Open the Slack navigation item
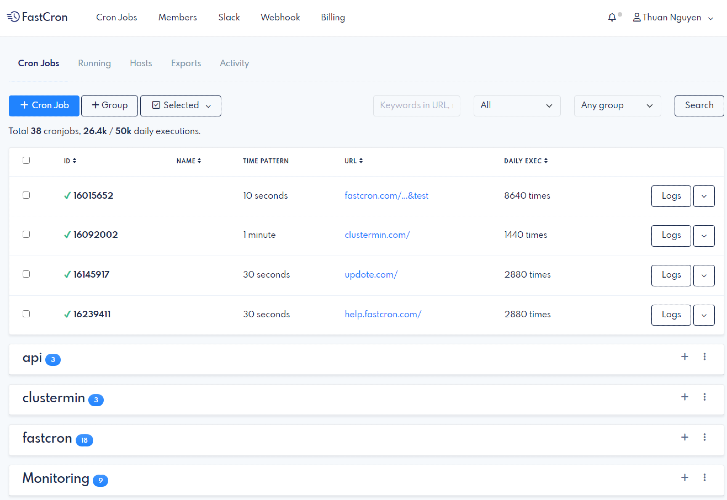The image size is (727, 500). [x=229, y=18]
